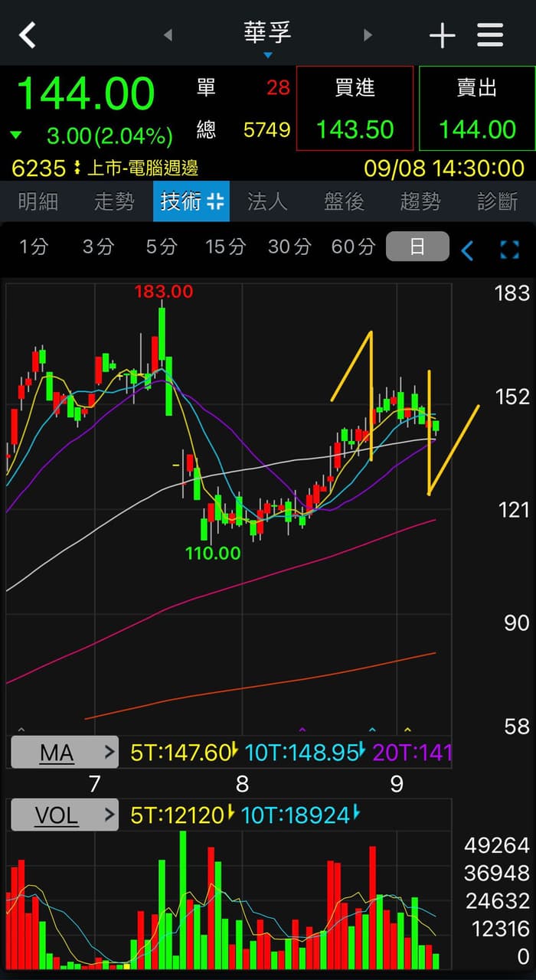Open the 法人 tab

[x=267, y=201]
